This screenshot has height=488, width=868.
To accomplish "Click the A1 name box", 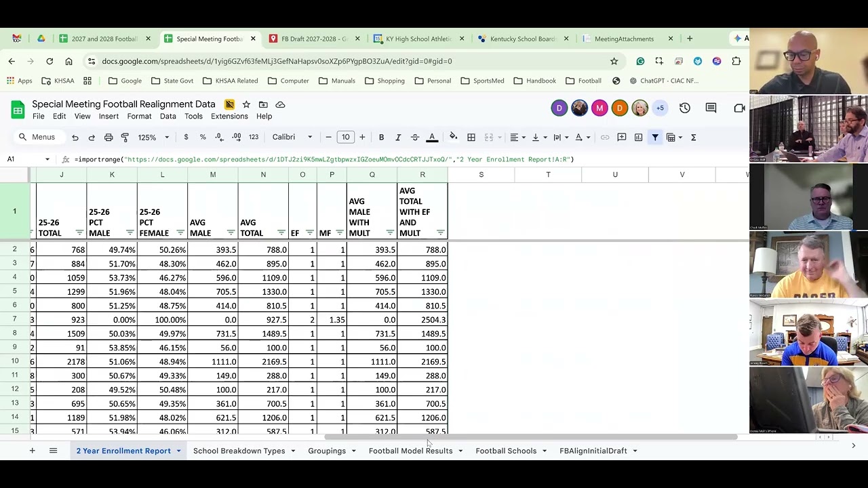I will coord(28,159).
